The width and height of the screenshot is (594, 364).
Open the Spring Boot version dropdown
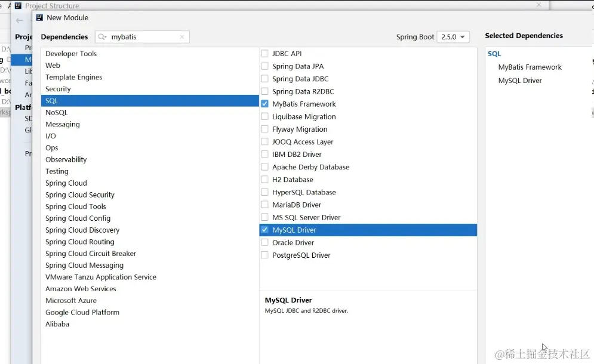pyautogui.click(x=453, y=37)
